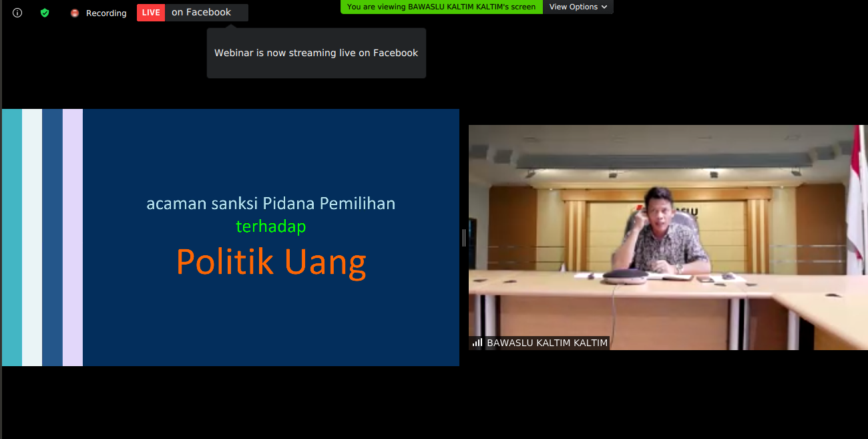
Task: Dismiss the 'Webinar is now streaming live on Facebook' tooltip
Action: click(316, 53)
